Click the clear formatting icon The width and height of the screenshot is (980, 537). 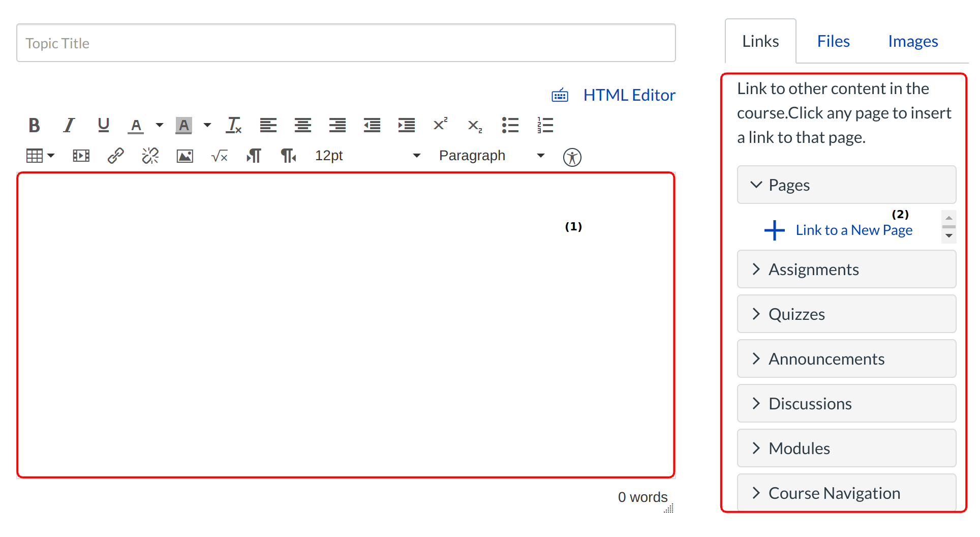(233, 125)
